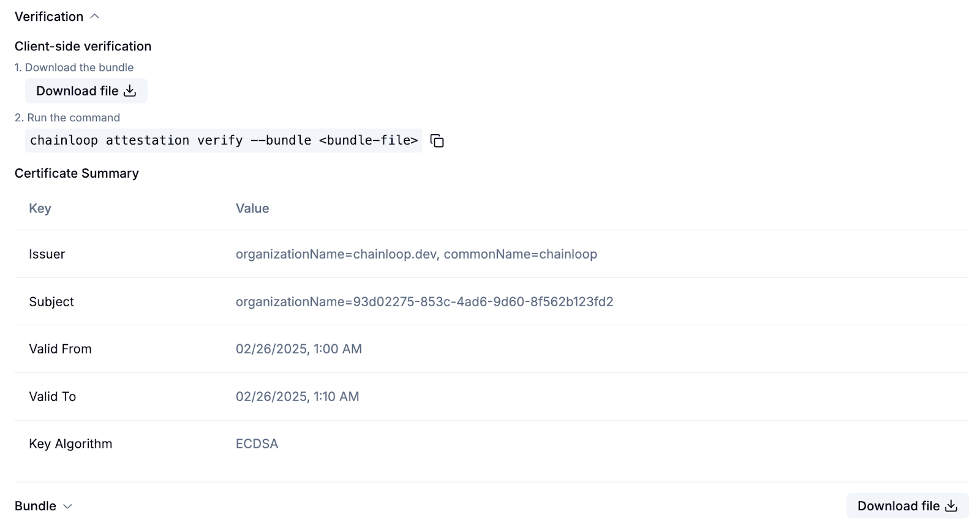Select the Key Algorithm row label
980x528 pixels.
[x=70, y=443]
